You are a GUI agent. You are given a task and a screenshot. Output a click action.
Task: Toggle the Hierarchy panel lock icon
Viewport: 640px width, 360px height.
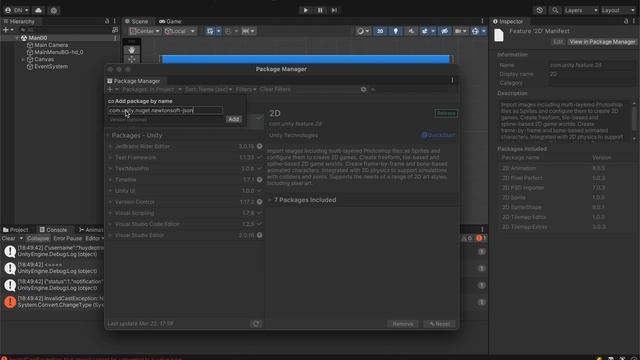click(107, 21)
